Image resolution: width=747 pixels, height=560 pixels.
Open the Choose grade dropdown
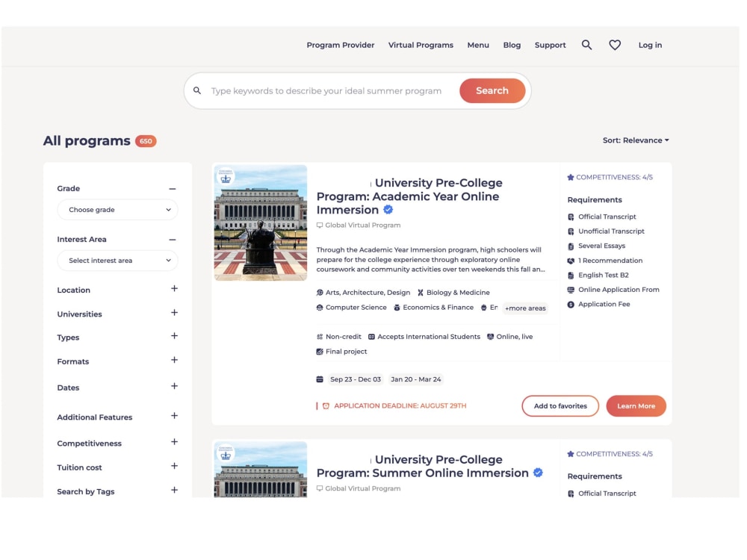(x=117, y=210)
